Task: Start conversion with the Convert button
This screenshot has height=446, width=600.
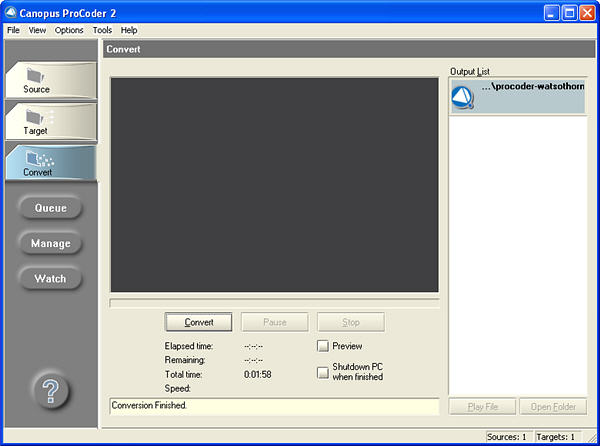Action: pyautogui.click(x=199, y=322)
